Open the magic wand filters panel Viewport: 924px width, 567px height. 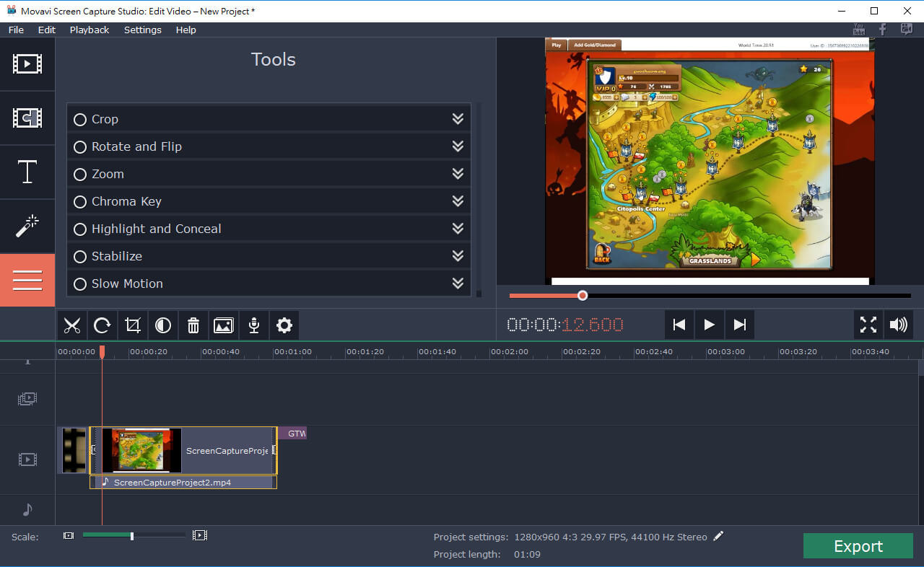click(x=27, y=227)
